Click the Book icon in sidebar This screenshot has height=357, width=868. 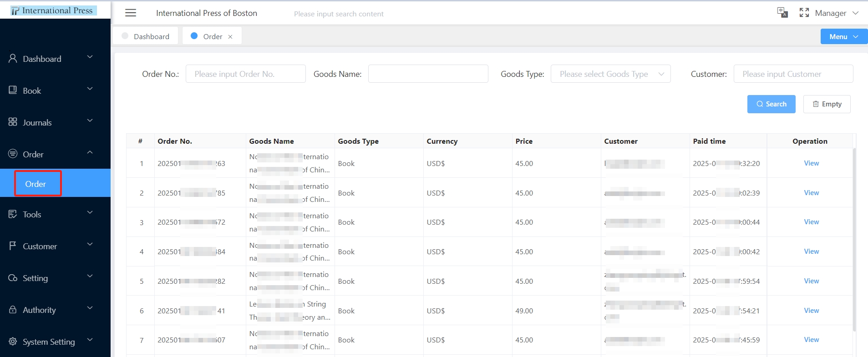click(13, 90)
